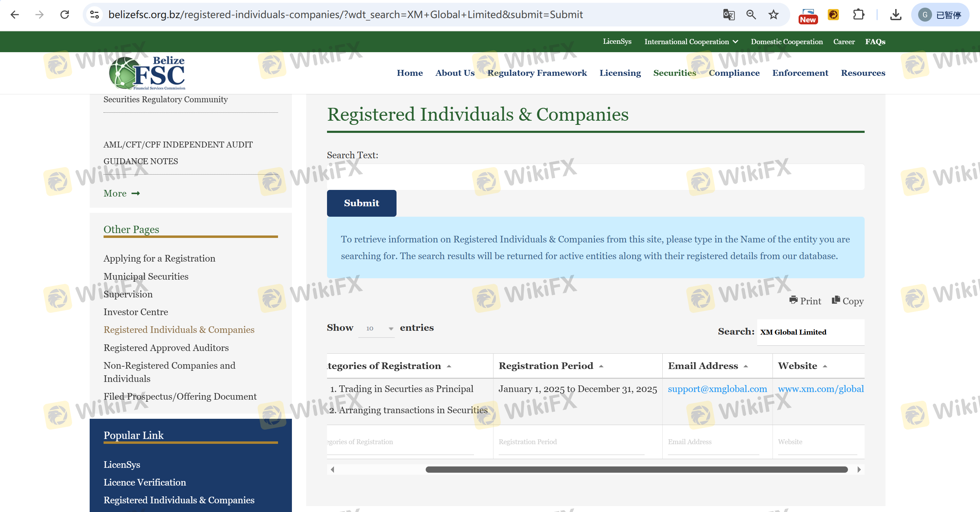Open the browser extensions puzzle icon
The width and height of the screenshot is (980, 512).
click(x=858, y=15)
